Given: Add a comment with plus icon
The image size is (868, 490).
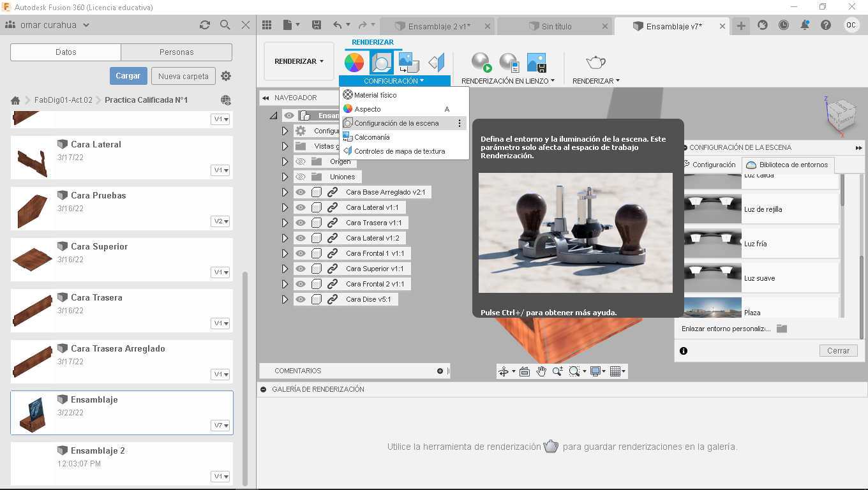Looking at the screenshot, I should click(x=440, y=371).
